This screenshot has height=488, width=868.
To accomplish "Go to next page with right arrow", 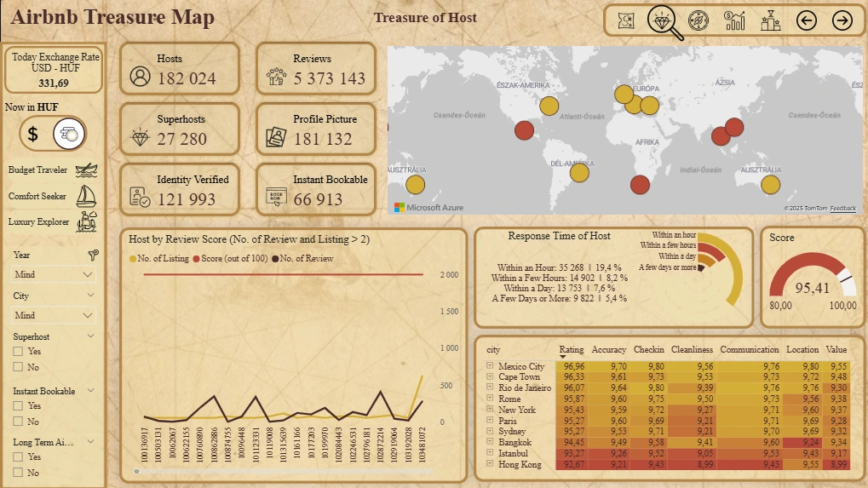I will click(842, 20).
